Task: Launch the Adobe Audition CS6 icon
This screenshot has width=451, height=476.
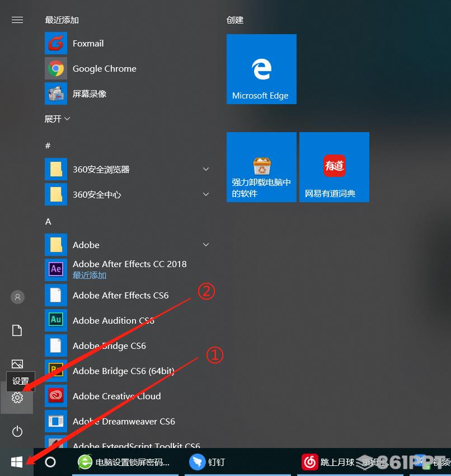Action: [56, 320]
